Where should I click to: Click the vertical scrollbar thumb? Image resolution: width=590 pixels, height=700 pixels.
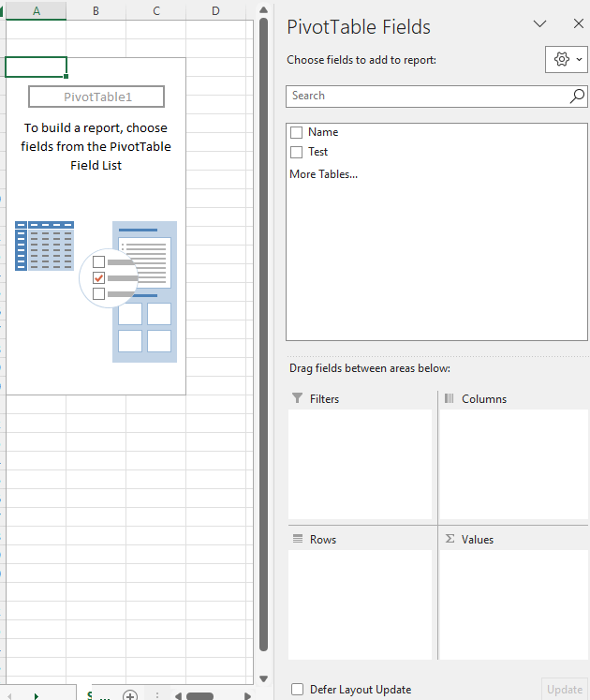[263, 334]
